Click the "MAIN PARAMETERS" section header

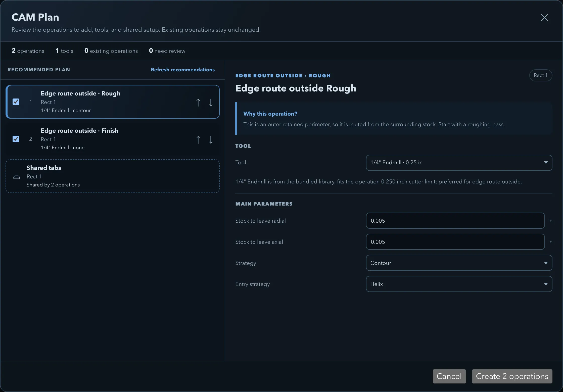[x=264, y=204]
